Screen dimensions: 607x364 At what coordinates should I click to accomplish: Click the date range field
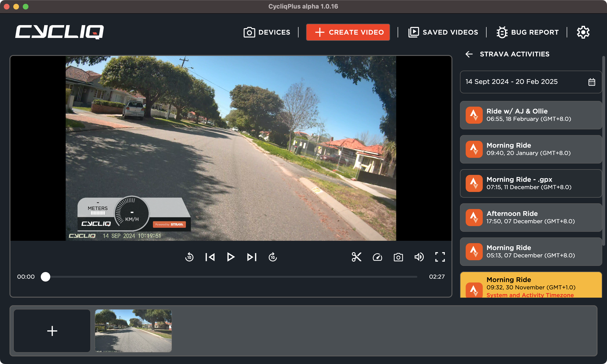click(x=531, y=82)
